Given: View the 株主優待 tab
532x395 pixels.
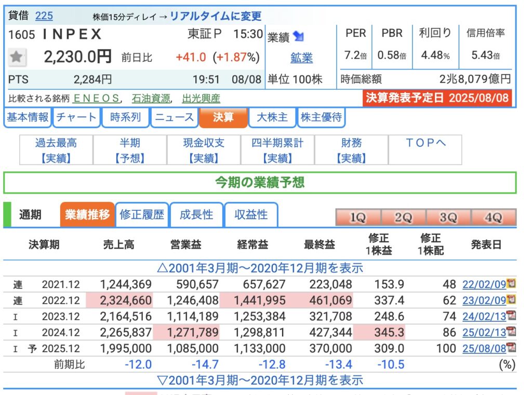Looking at the screenshot, I should coord(321,117).
